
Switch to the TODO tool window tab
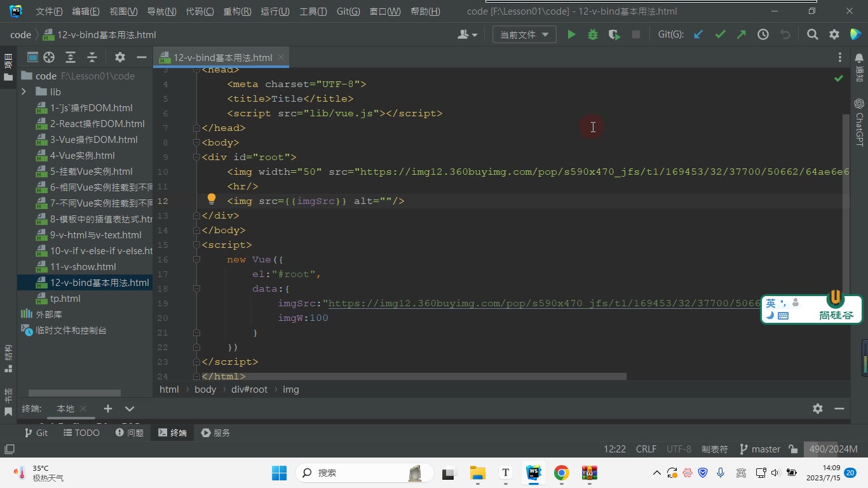pyautogui.click(x=81, y=433)
